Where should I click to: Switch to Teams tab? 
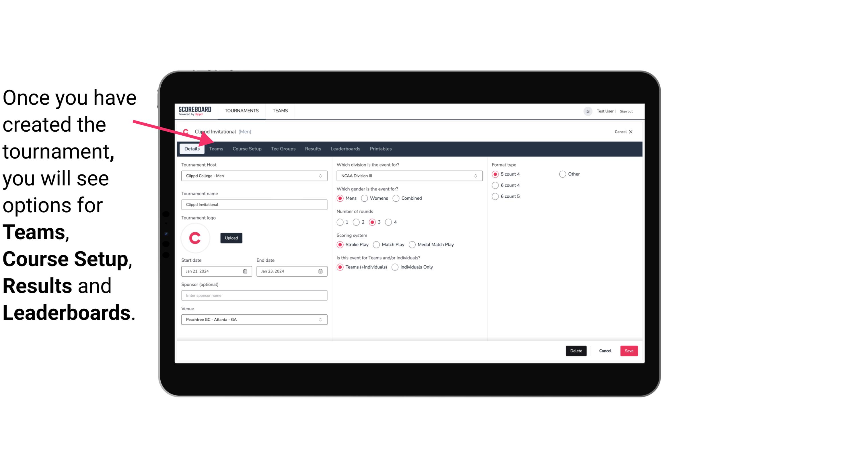pyautogui.click(x=216, y=148)
